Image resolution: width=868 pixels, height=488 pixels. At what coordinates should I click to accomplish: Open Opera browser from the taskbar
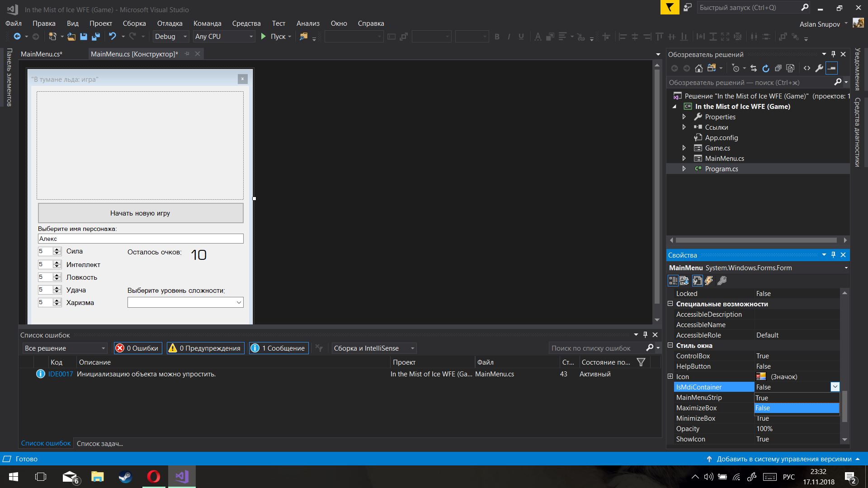pyautogui.click(x=154, y=477)
